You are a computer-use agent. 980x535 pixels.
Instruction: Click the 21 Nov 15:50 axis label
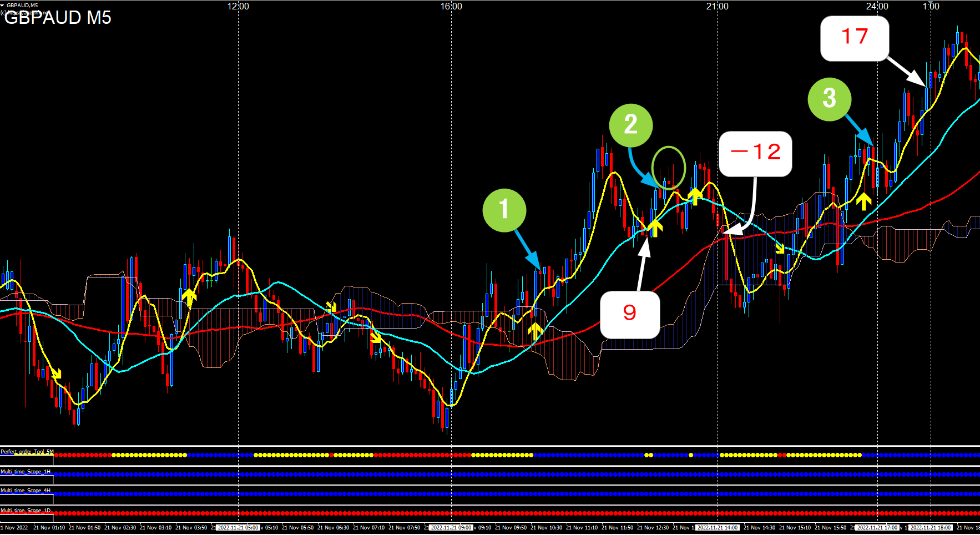(830, 528)
